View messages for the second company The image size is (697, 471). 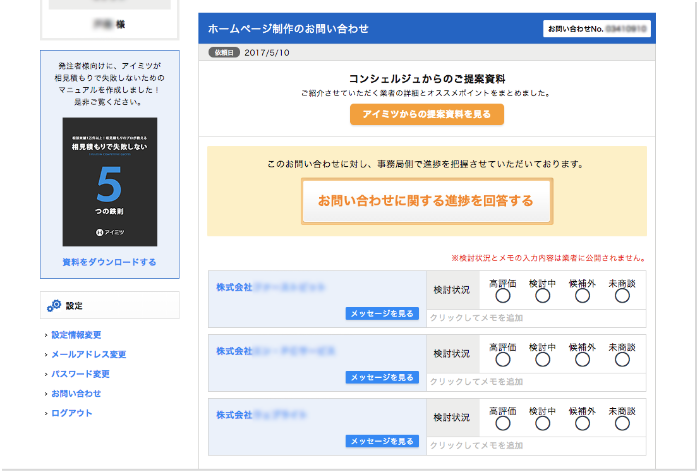point(382,378)
